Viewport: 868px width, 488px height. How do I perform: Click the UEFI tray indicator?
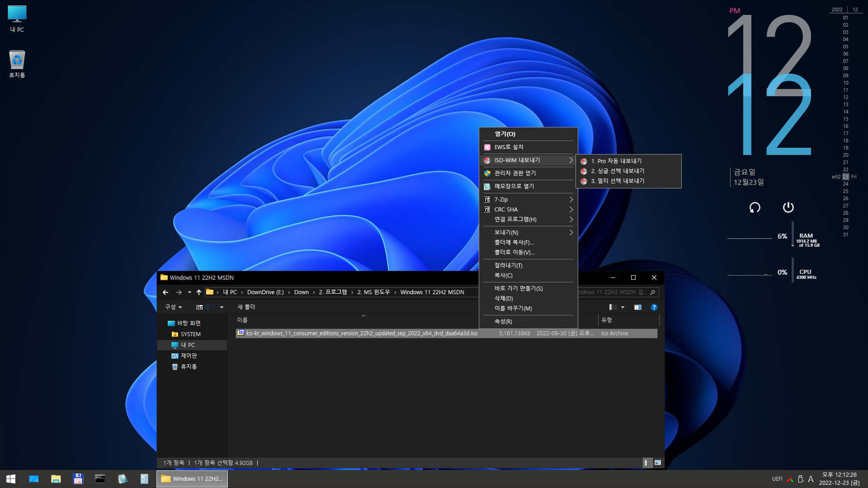coord(777,479)
